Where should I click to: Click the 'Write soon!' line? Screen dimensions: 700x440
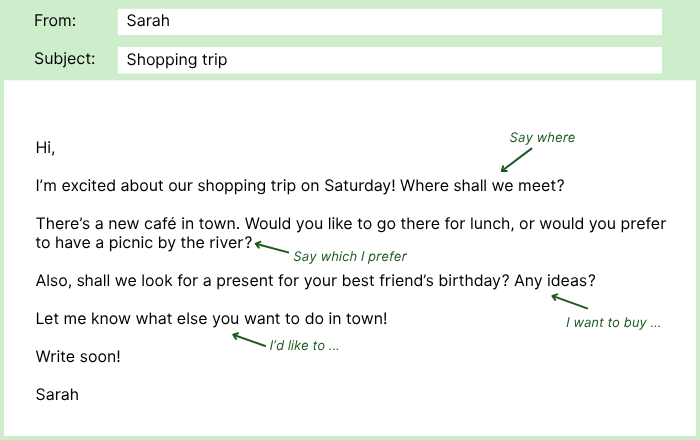(x=78, y=356)
